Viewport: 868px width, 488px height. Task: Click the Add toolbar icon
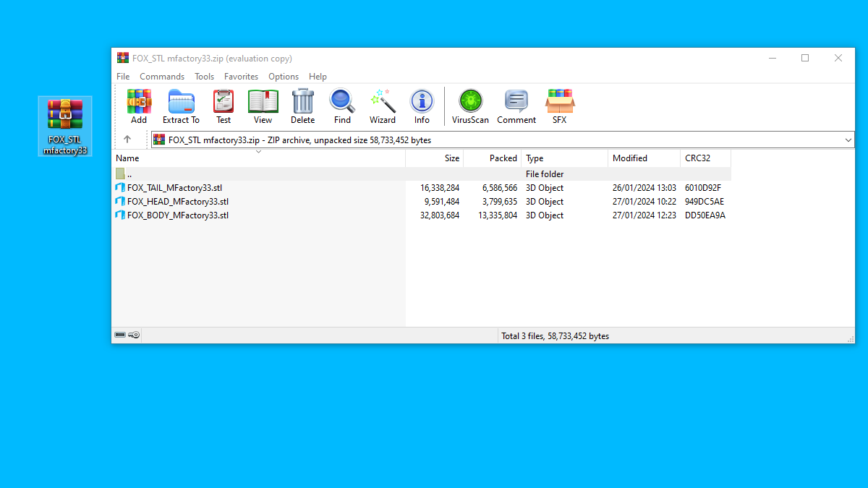(139, 106)
